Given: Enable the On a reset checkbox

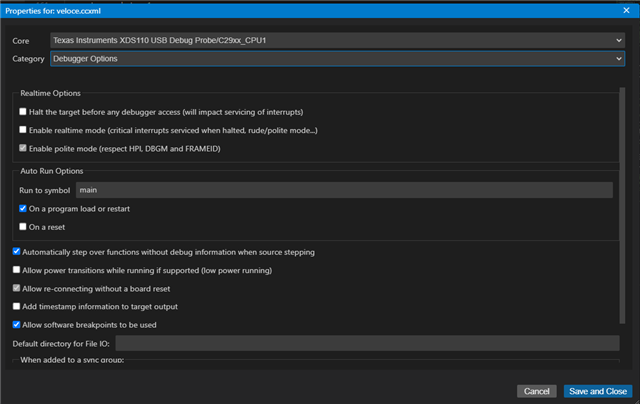Looking at the screenshot, I should tap(24, 227).
